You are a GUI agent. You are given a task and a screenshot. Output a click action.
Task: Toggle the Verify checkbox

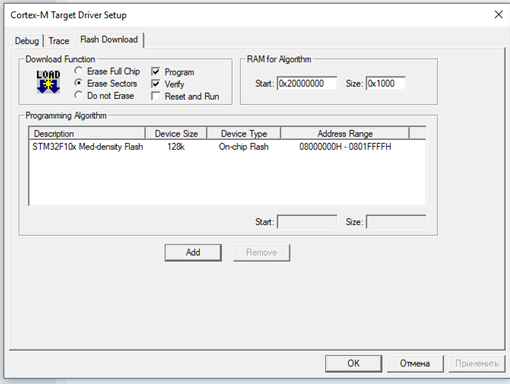tap(155, 84)
